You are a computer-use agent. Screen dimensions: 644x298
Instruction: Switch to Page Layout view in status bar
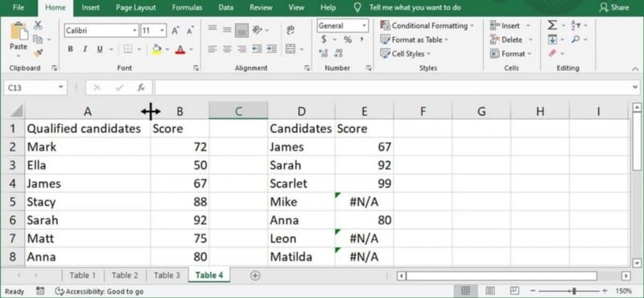pos(489,291)
